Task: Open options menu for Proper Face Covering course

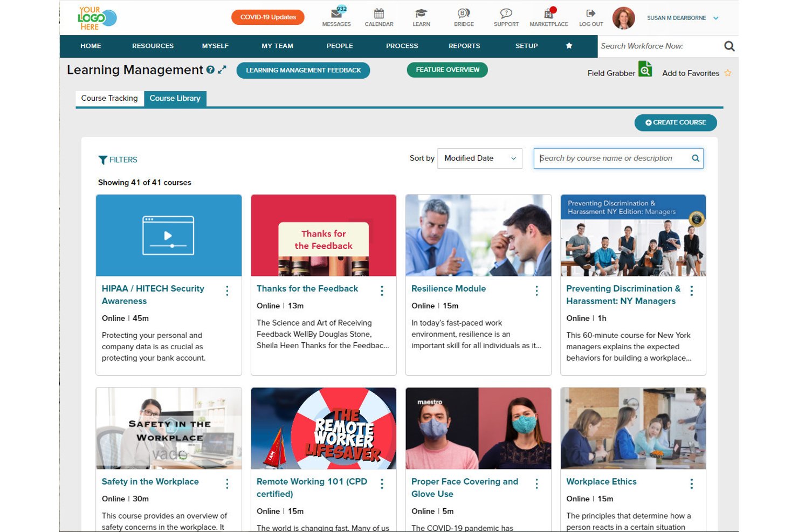Action: pos(536,483)
